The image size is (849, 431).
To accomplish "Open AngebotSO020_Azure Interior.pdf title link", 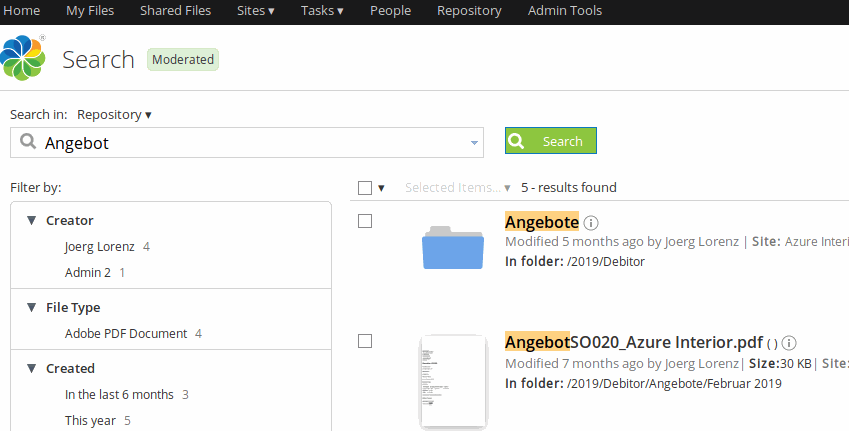I will 634,342.
